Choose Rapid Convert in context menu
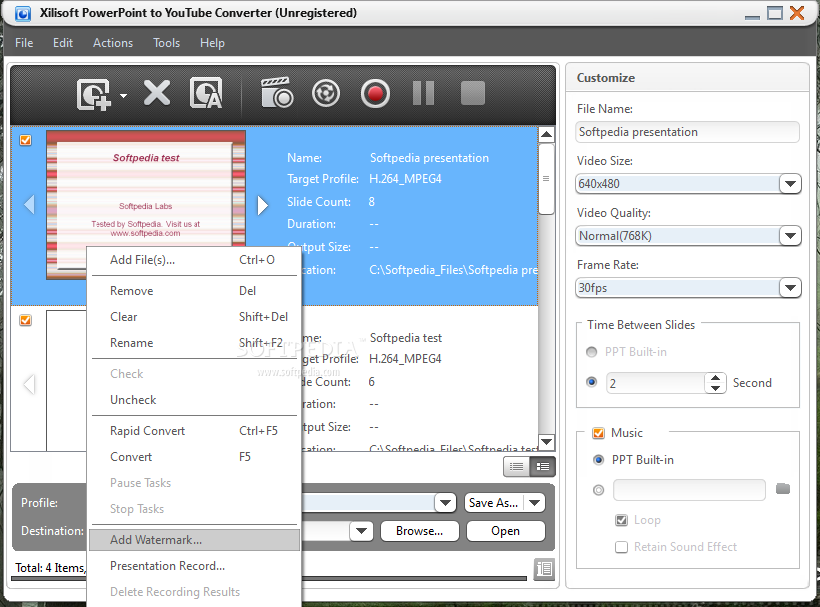The image size is (820, 607). coord(195,431)
